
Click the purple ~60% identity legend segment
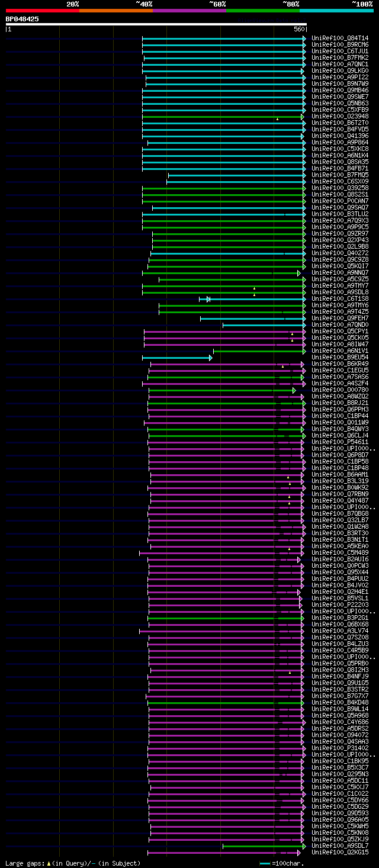point(189,10)
